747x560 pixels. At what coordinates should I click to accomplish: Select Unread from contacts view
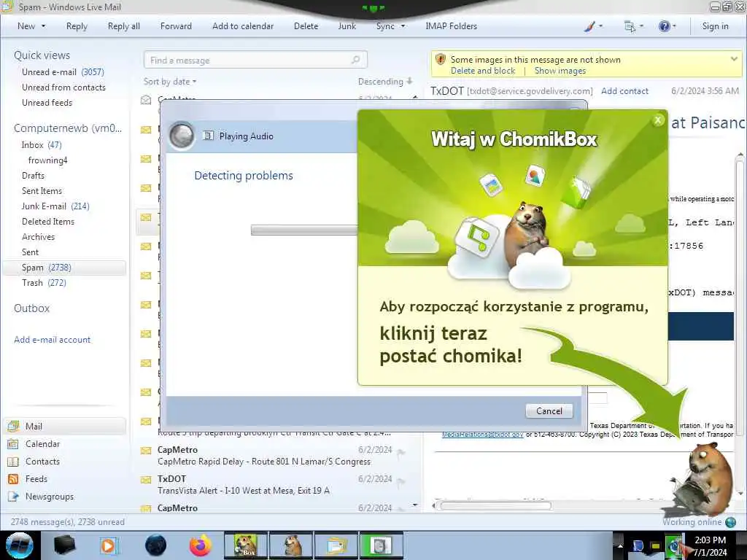63,87
